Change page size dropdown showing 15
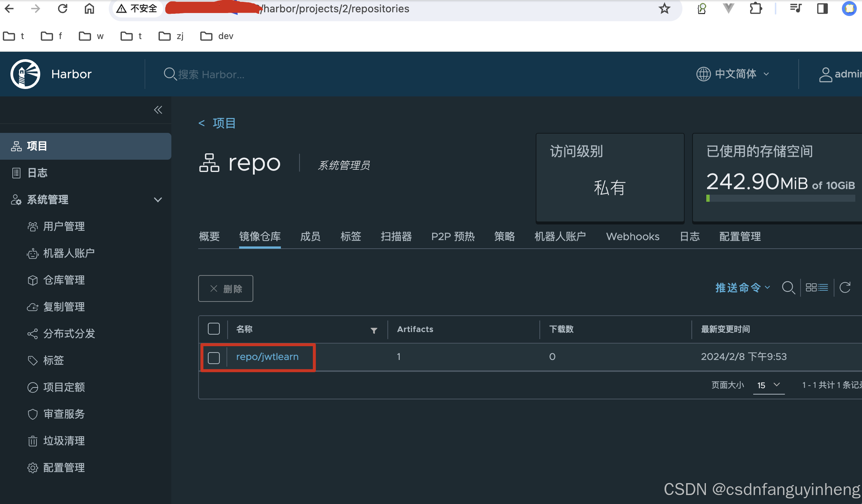Screen dimensions: 862x504 pos(769,385)
